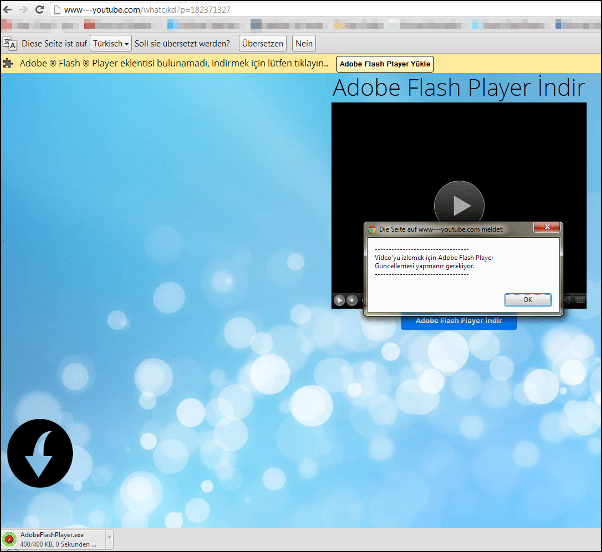
Task: Confirm the alert with the OK button
Action: point(528,299)
